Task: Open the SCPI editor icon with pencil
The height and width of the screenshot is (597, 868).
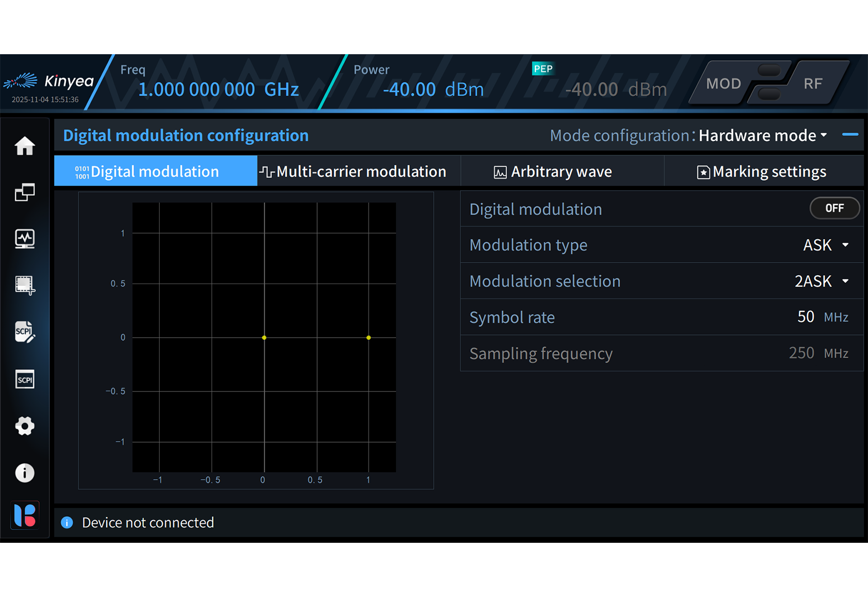Action: tap(25, 332)
